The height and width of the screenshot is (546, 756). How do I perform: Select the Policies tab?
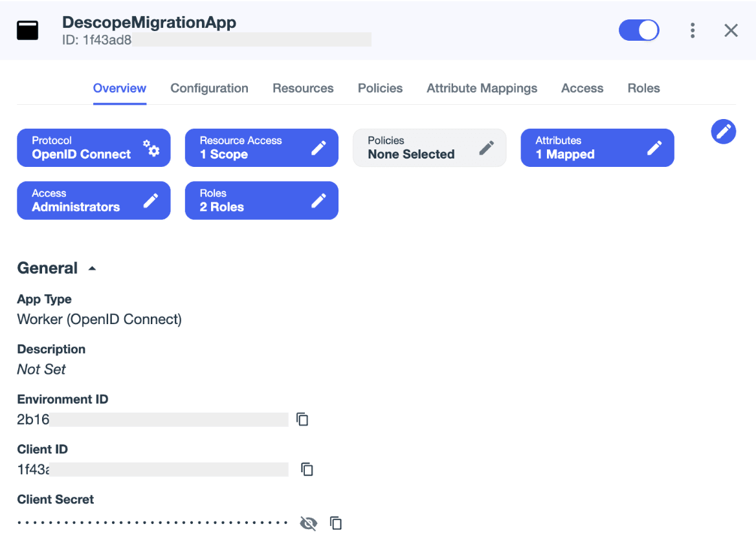coord(380,88)
